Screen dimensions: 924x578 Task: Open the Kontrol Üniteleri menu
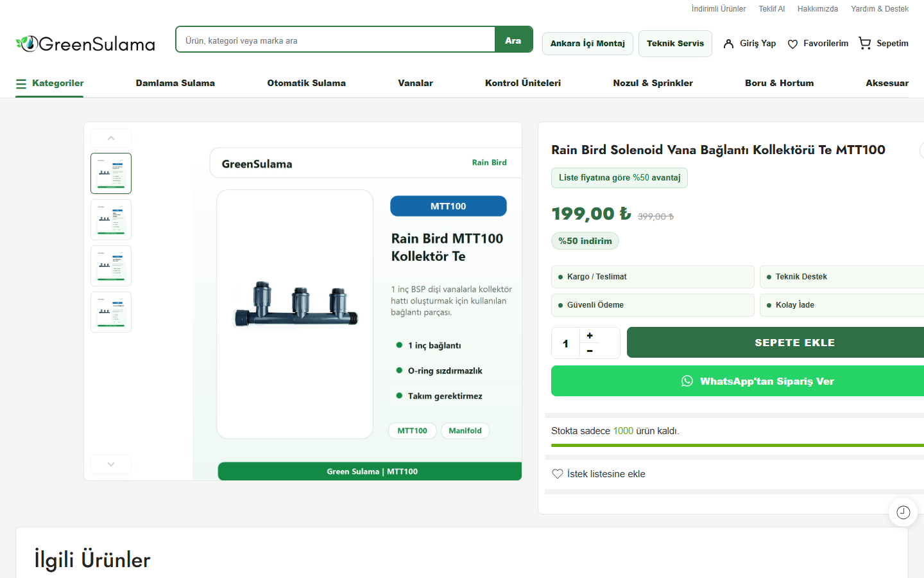coord(523,83)
